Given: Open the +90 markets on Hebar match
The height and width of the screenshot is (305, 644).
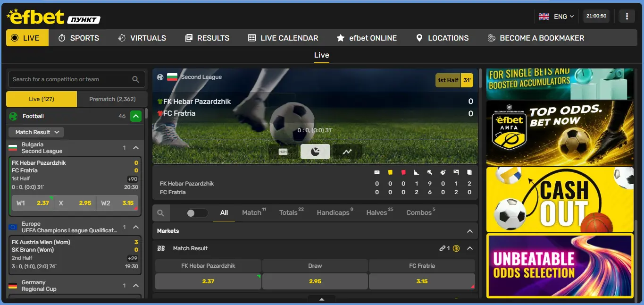Looking at the screenshot, I should point(132,179).
